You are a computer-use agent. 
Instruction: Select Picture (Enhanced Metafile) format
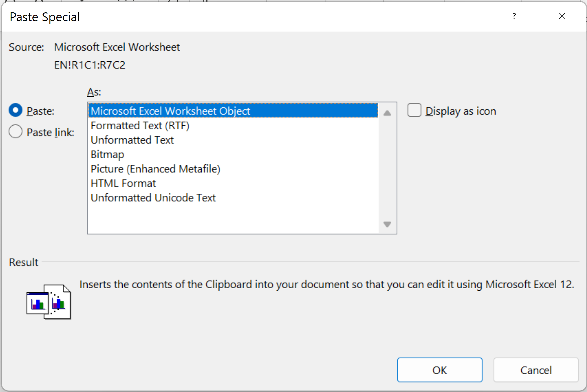coord(233,169)
